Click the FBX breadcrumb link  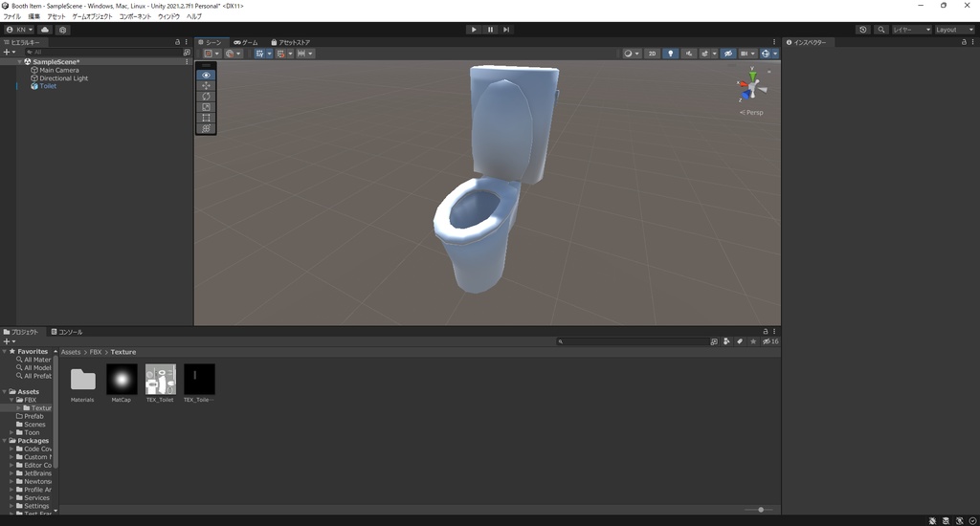click(x=96, y=352)
